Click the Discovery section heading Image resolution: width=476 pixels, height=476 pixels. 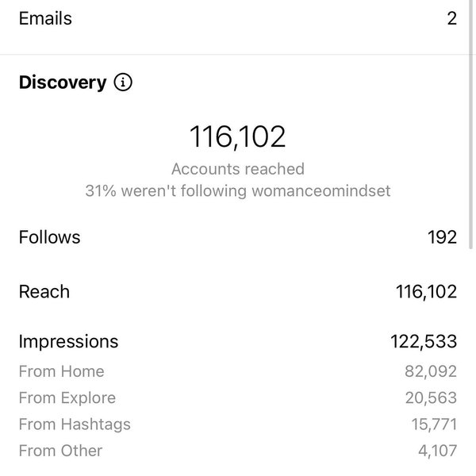click(63, 83)
